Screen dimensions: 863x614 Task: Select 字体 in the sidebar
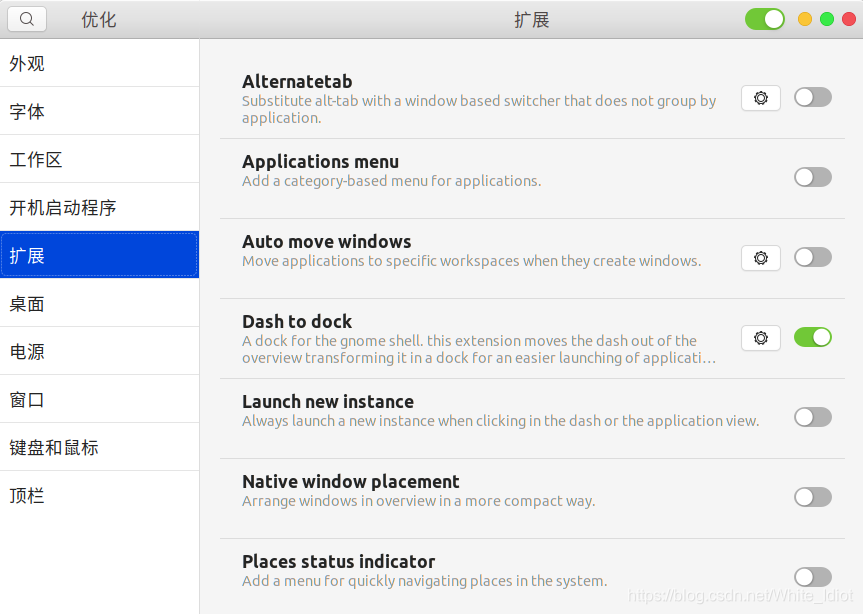(99, 111)
